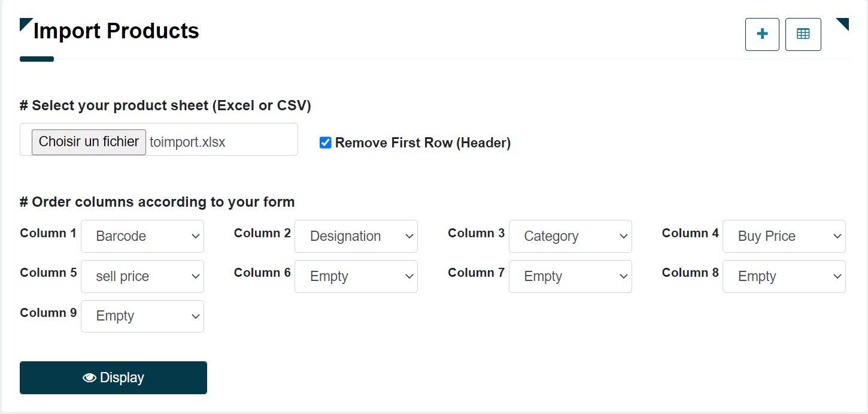868x414 pixels.
Task: Open the Column 1 Barcode dropdown
Action: pyautogui.click(x=142, y=236)
